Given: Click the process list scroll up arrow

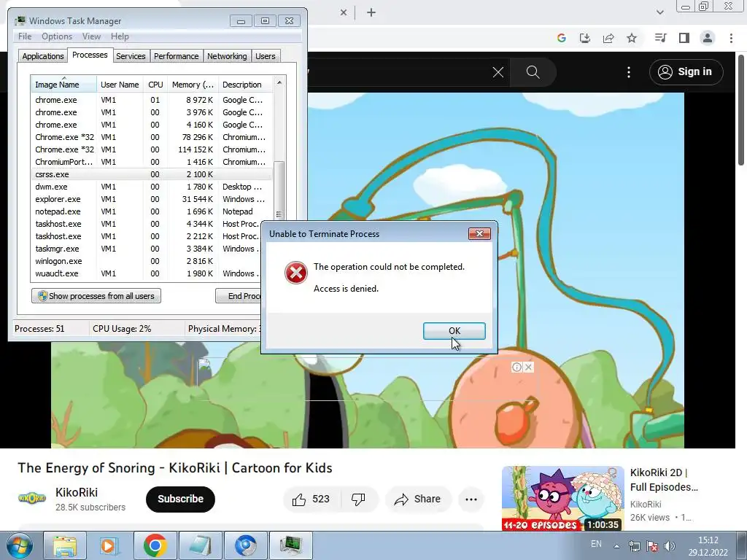Looking at the screenshot, I should point(279,82).
